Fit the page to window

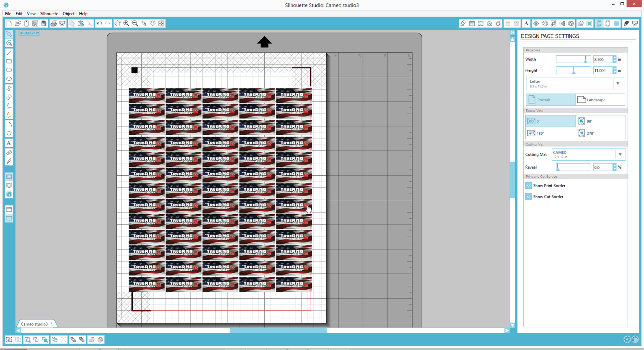tap(161, 23)
